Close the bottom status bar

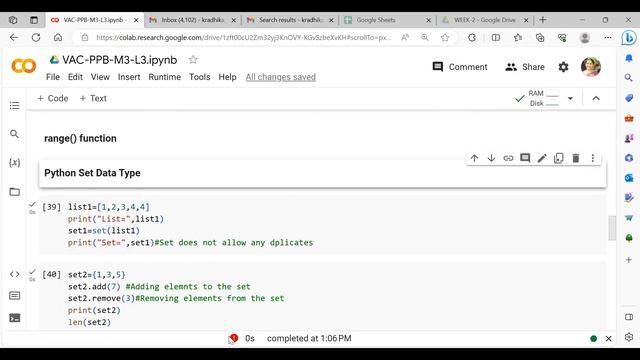[x=608, y=338]
